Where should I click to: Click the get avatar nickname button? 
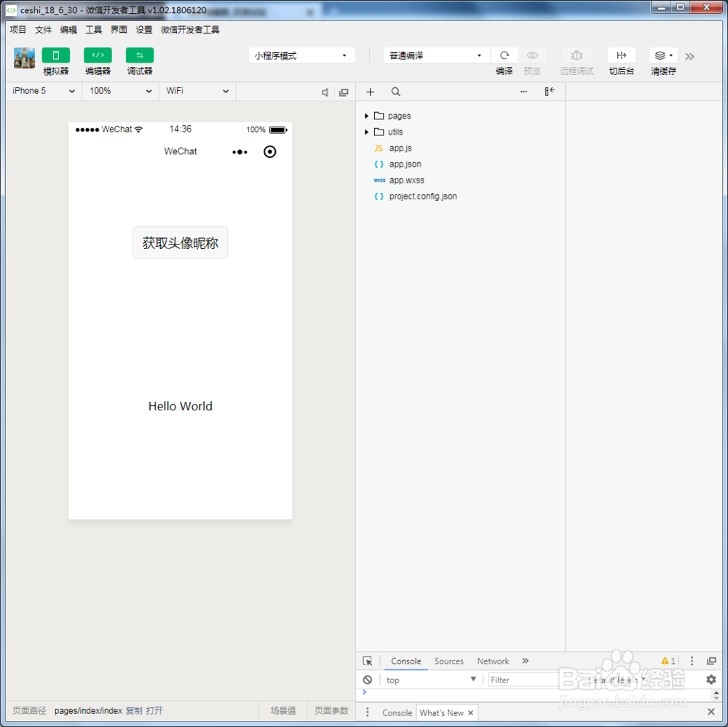180,242
